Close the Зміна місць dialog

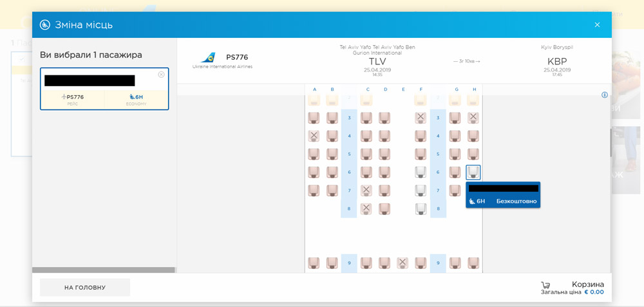597,25
